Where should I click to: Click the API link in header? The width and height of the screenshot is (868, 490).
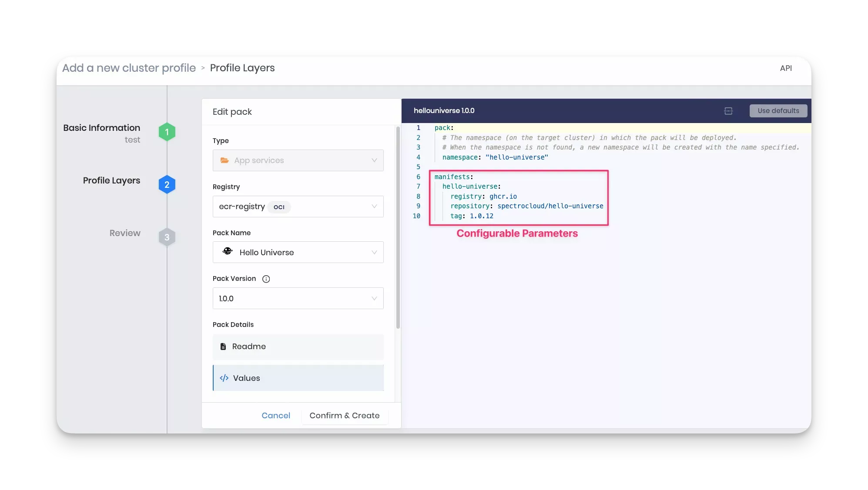coord(786,68)
